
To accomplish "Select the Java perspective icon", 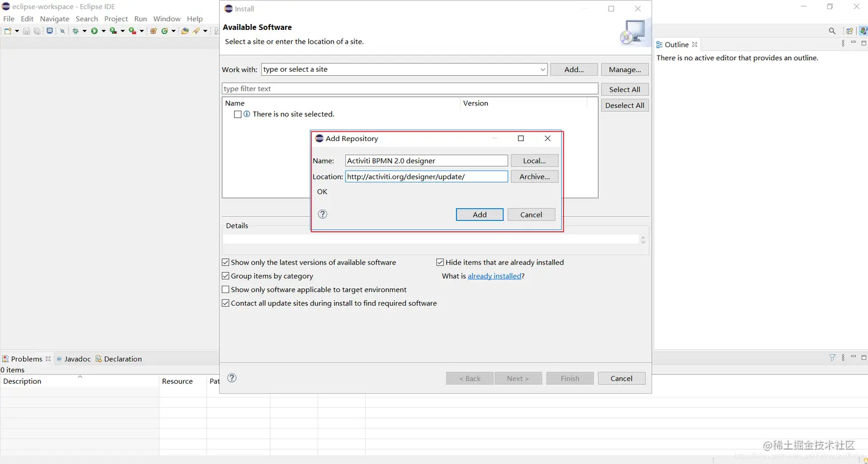I will point(863,31).
